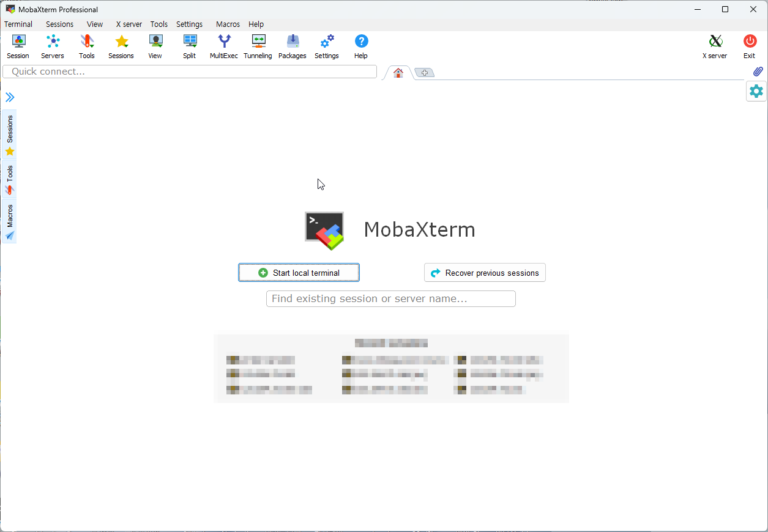Click the Quick connect input field
768x532 pixels.
pyautogui.click(x=190, y=72)
